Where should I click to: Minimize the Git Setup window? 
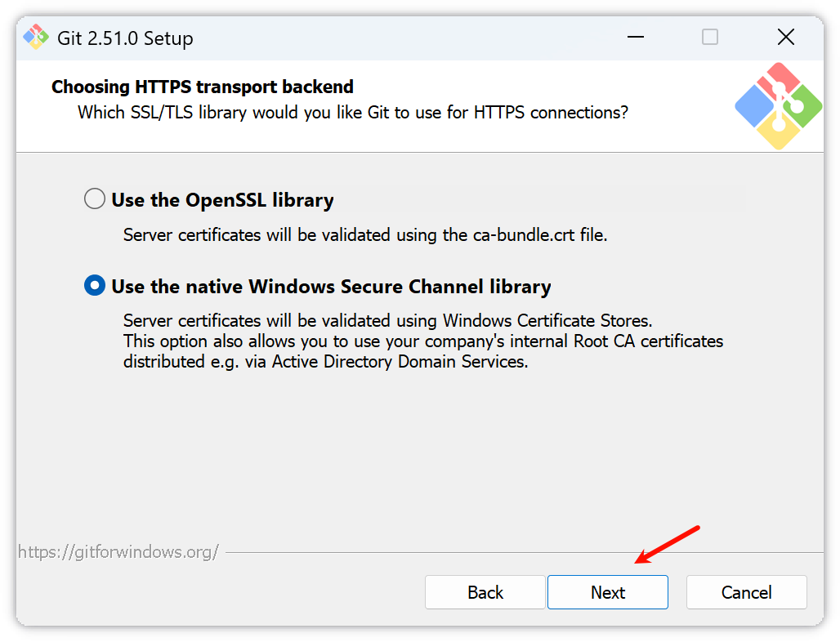[635, 38]
